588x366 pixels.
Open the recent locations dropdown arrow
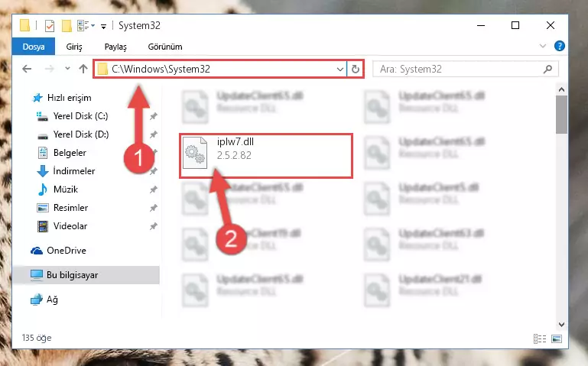67,69
